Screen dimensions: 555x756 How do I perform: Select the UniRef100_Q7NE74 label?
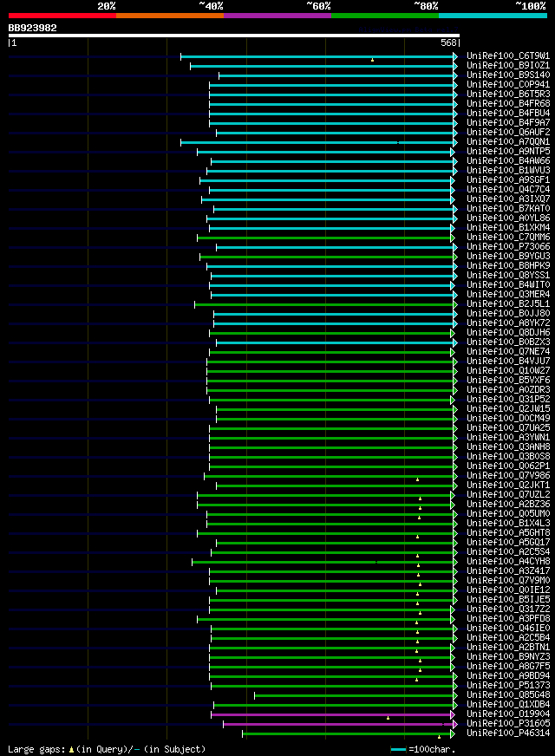[508, 351]
